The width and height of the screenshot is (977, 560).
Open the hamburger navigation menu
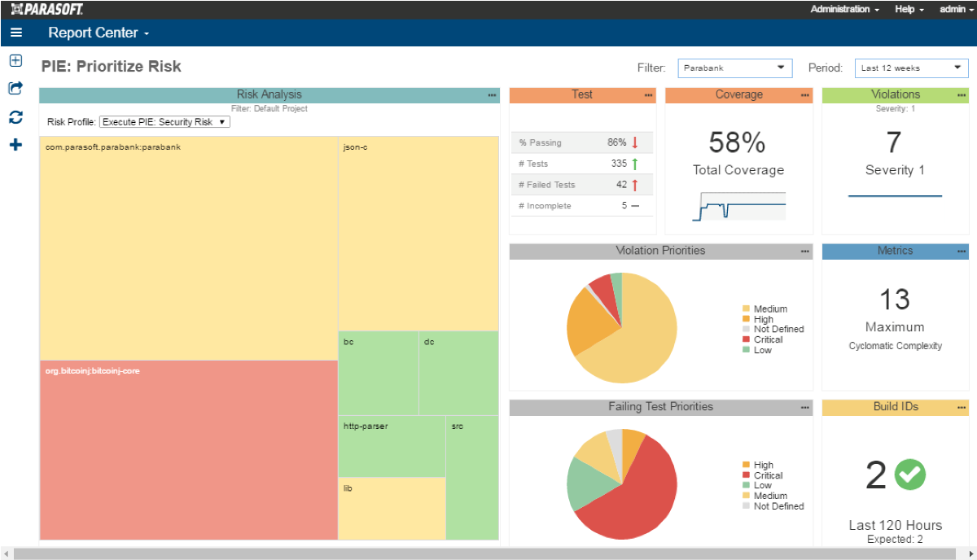click(16, 33)
